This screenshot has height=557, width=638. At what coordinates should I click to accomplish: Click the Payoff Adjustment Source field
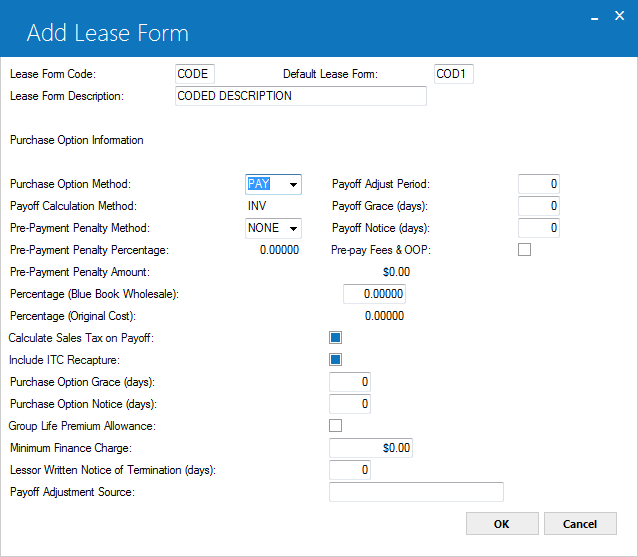tap(416, 492)
